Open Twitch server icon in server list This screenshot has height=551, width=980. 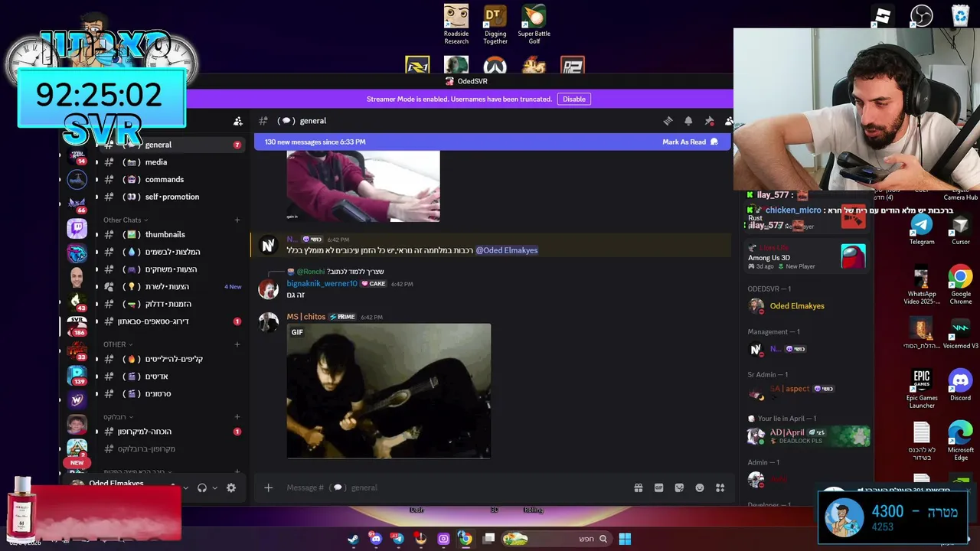(77, 228)
